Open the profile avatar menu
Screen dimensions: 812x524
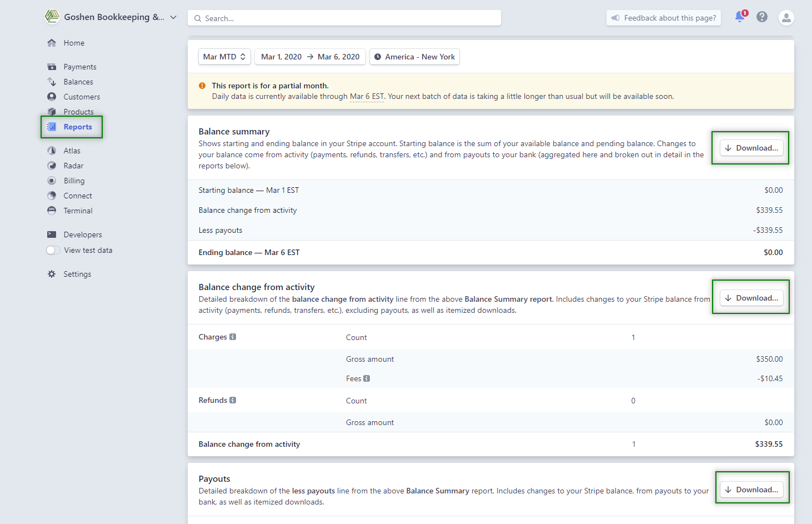tap(786, 17)
